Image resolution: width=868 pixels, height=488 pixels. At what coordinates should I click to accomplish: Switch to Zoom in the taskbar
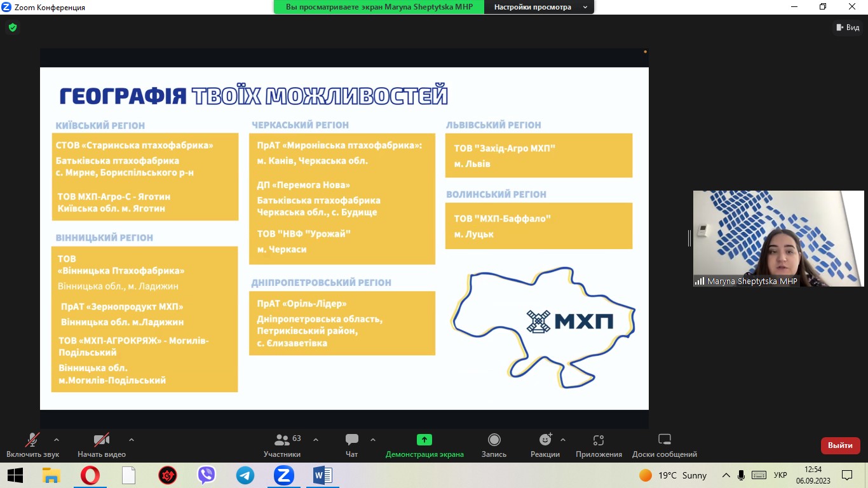284,475
